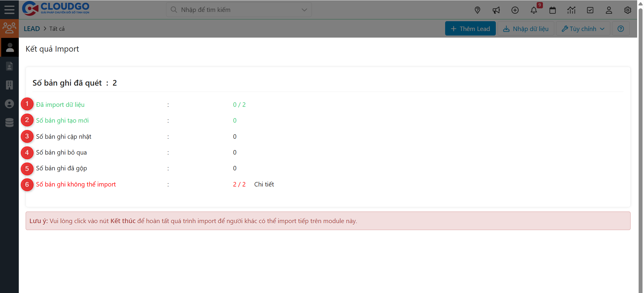
Task: Open the building icon in the sidebar
Action: click(10, 85)
